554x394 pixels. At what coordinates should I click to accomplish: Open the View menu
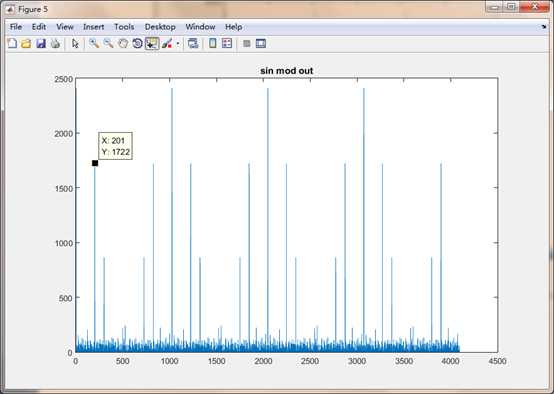tap(65, 27)
